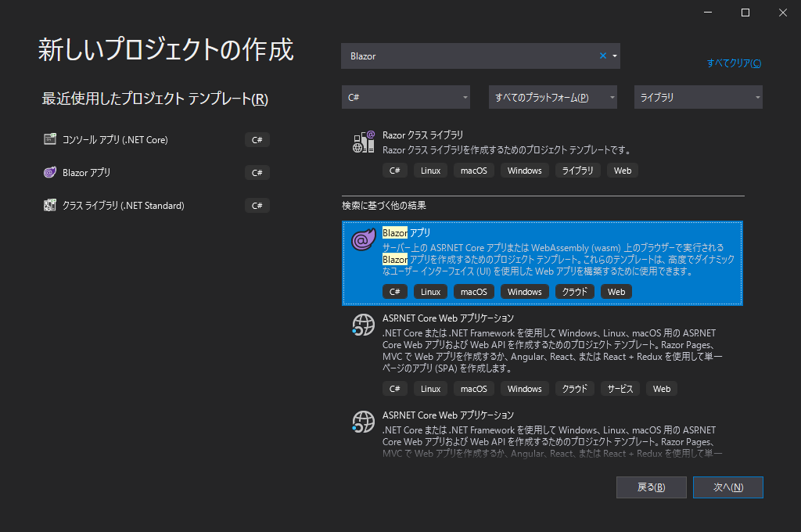Open the C# language dropdown
The height and width of the screenshot is (532, 801).
tap(406, 97)
